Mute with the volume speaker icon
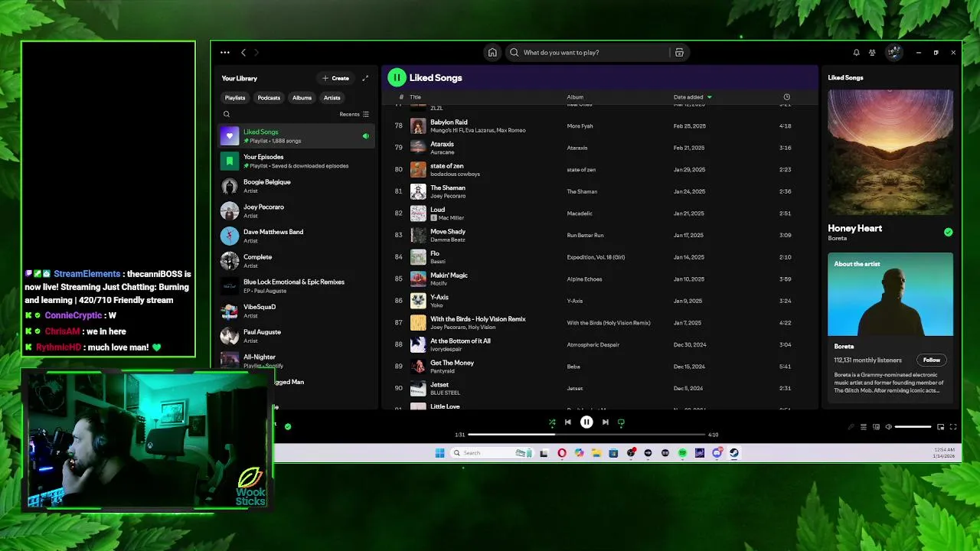 [x=888, y=427]
